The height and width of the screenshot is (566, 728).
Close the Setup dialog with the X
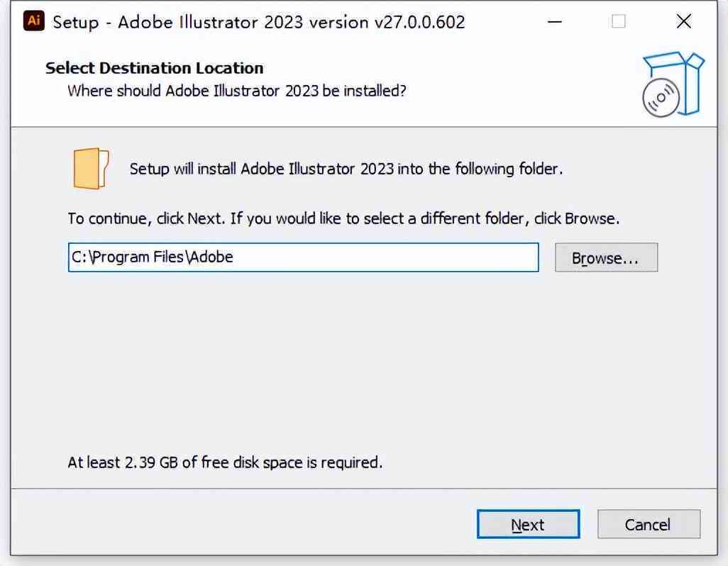click(x=684, y=21)
